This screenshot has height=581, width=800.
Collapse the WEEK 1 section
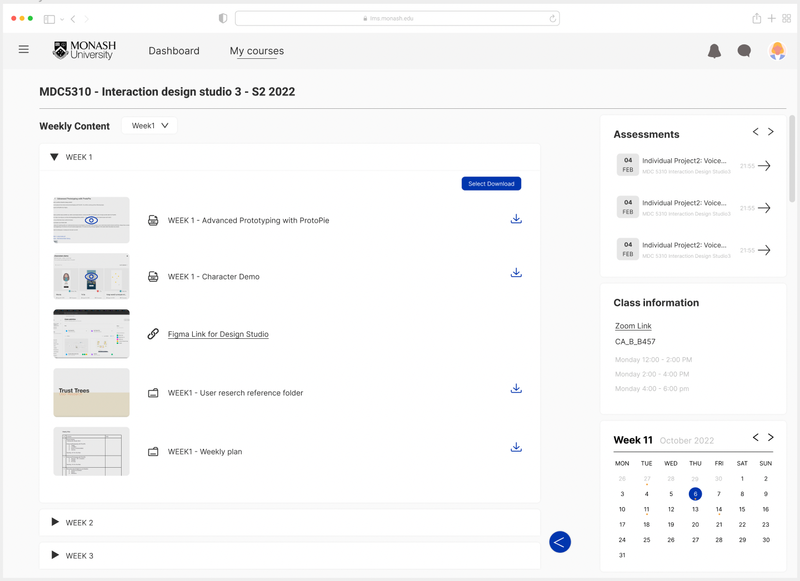click(x=54, y=157)
